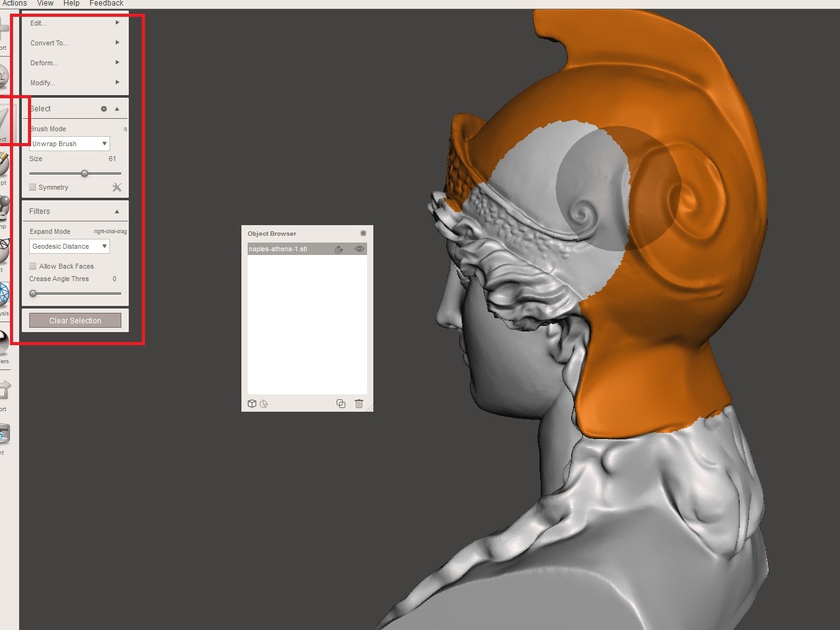Open the Geodesic Distance expand mode dropdown

click(x=69, y=246)
